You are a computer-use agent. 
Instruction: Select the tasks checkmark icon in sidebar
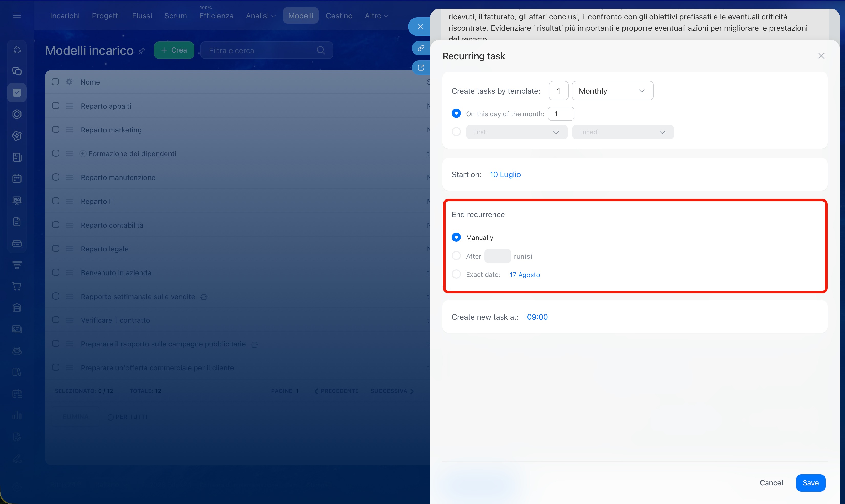pyautogui.click(x=17, y=93)
